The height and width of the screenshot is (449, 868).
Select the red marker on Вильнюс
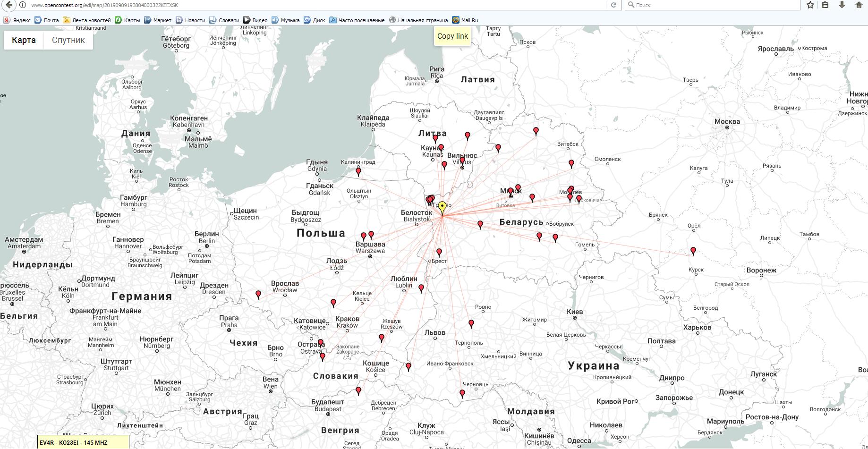pyautogui.click(x=462, y=161)
